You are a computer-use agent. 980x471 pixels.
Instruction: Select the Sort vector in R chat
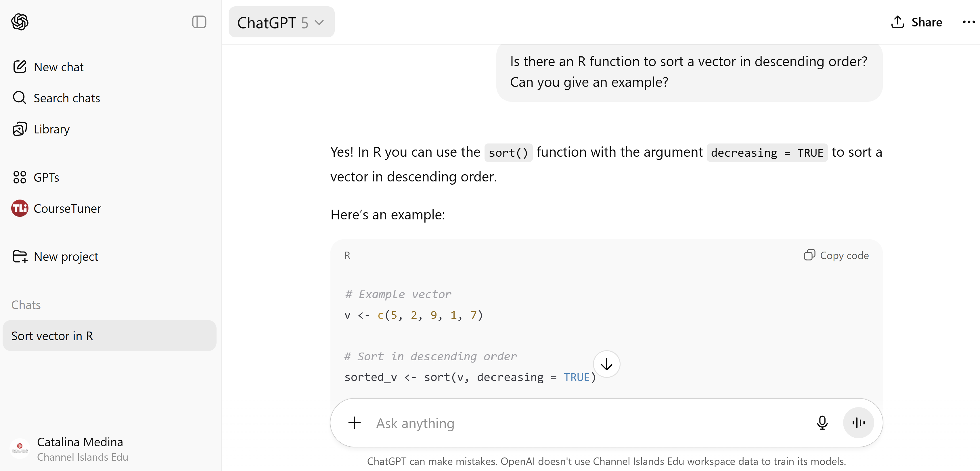tap(109, 336)
